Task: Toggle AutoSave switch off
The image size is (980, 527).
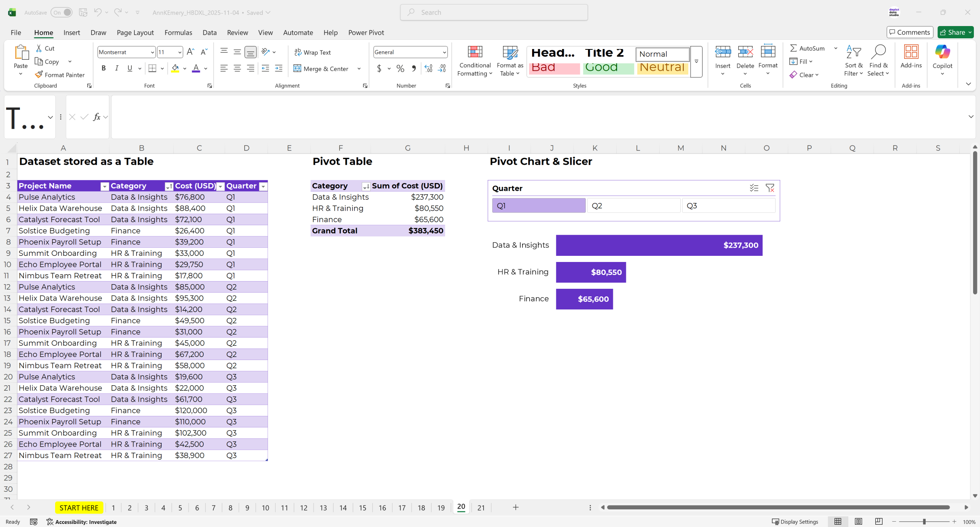Action: (x=62, y=12)
